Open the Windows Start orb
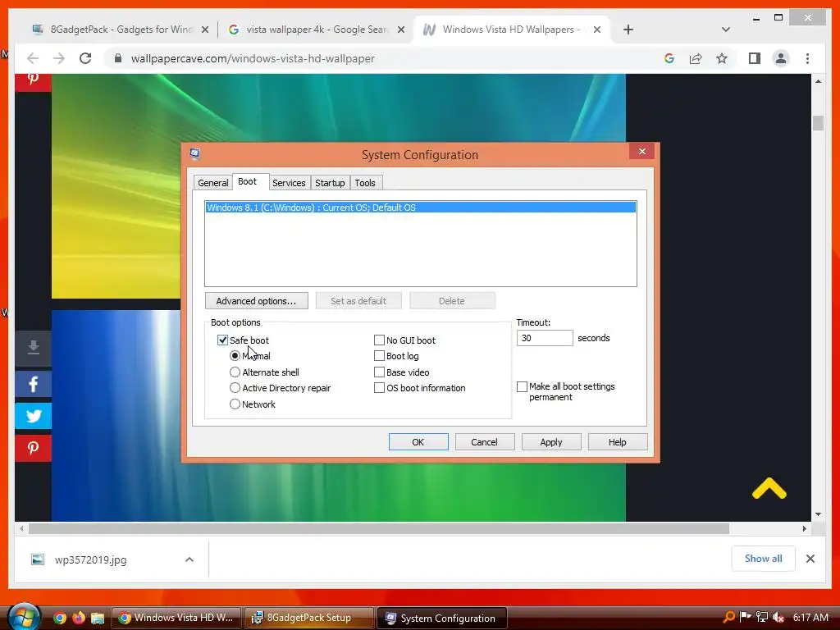This screenshot has height=630, width=840. (25, 617)
